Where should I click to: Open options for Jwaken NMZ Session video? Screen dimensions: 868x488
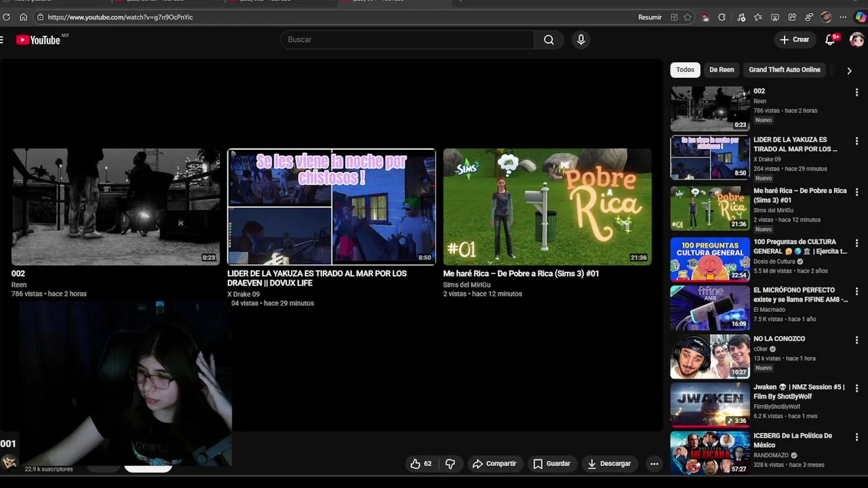856,388
